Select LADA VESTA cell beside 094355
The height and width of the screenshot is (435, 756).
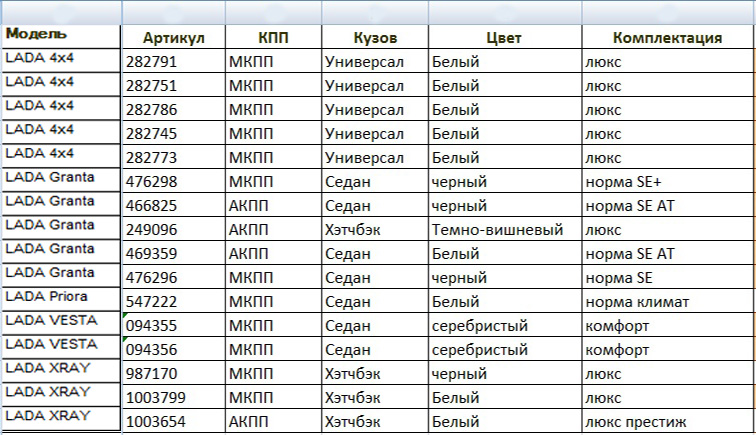click(61, 323)
